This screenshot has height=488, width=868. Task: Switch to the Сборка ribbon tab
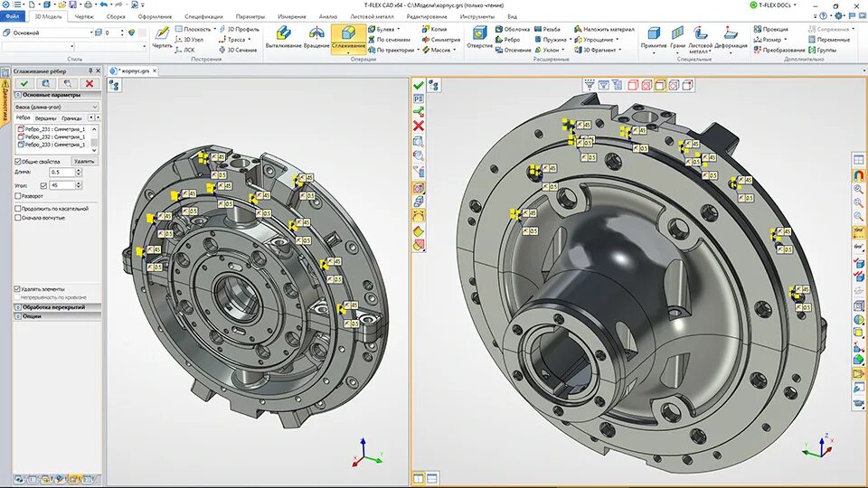116,16
